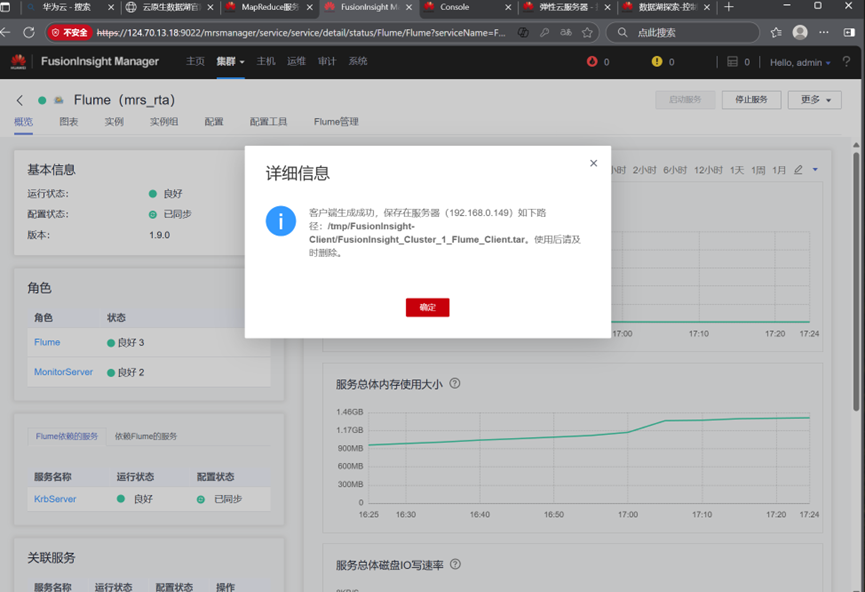Open task management list icon

click(x=732, y=62)
